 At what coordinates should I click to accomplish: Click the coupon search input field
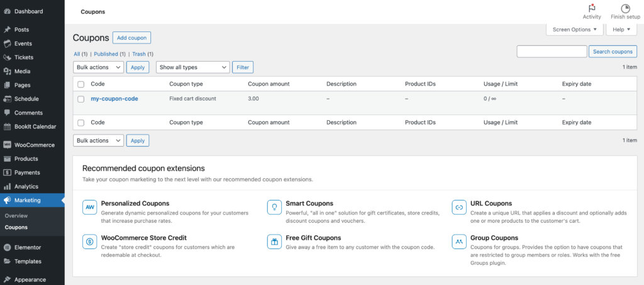[552, 52]
